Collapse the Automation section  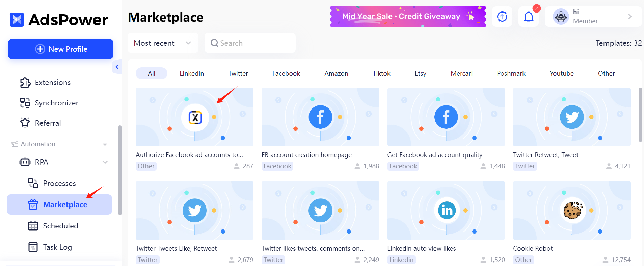105,144
